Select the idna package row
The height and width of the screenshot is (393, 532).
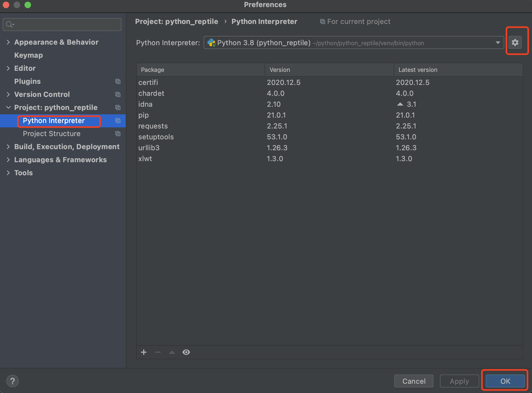pyautogui.click(x=329, y=104)
